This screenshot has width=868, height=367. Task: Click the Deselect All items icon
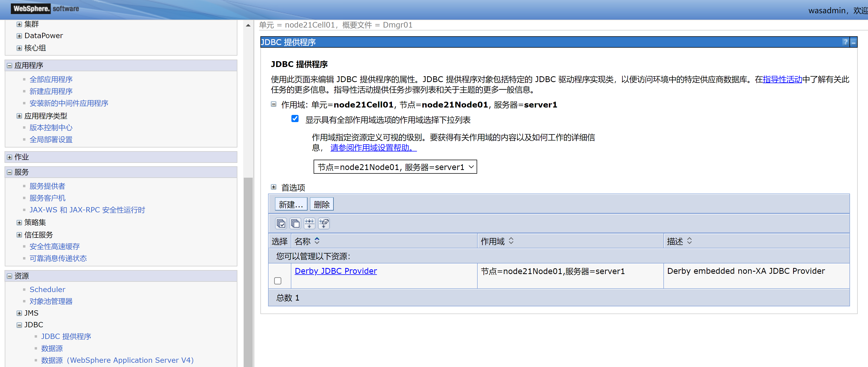point(295,223)
